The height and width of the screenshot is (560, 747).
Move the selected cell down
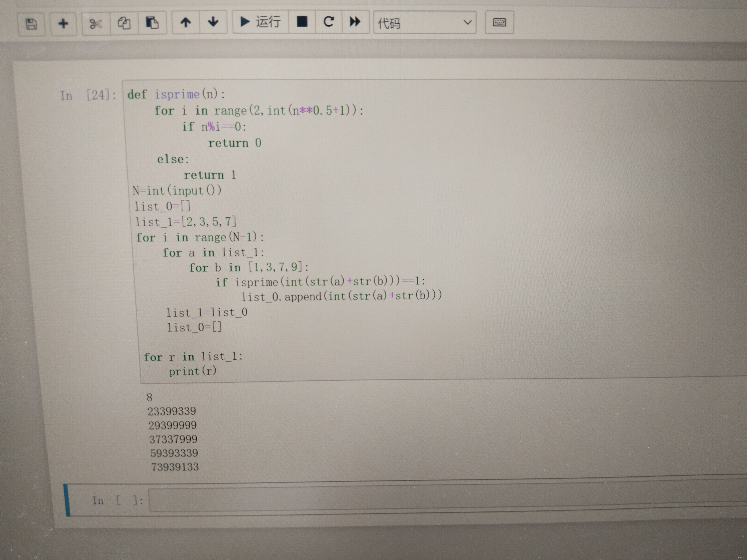(x=213, y=22)
